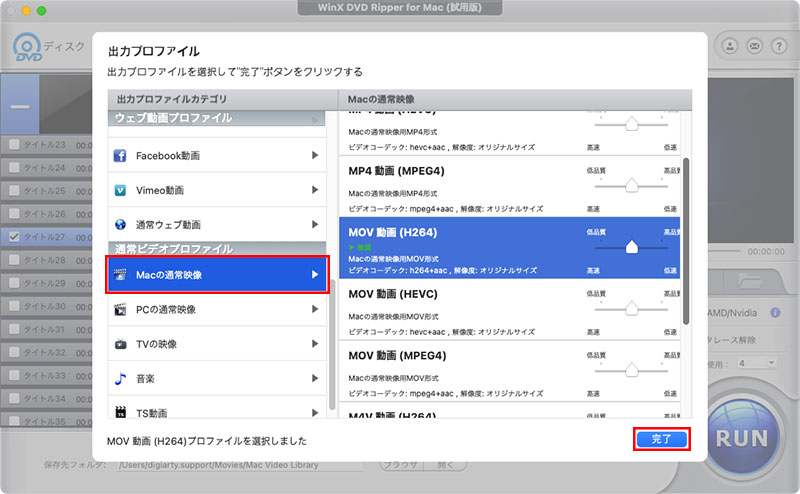Expand the 音楽 arrow
The image size is (800, 494).
315,378
